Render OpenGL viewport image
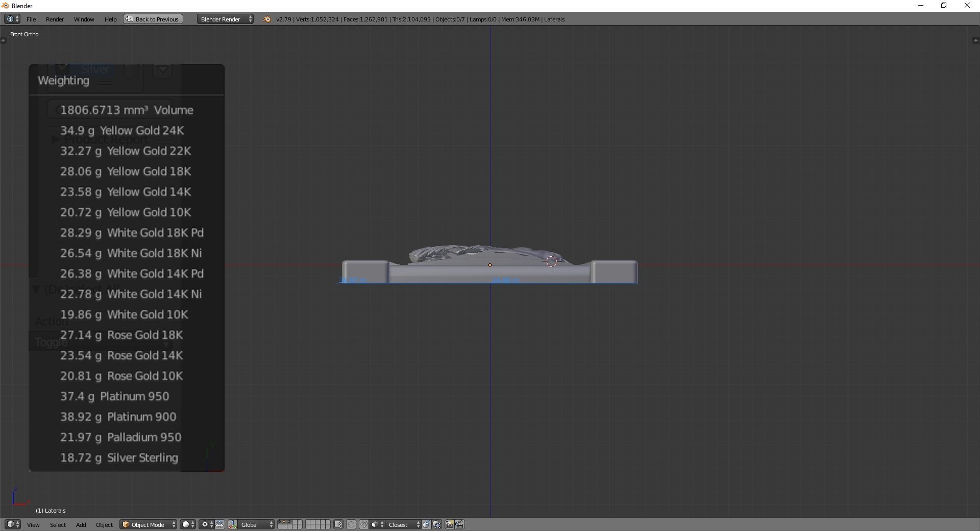Viewport: 980px width, 531px height. 449,524
